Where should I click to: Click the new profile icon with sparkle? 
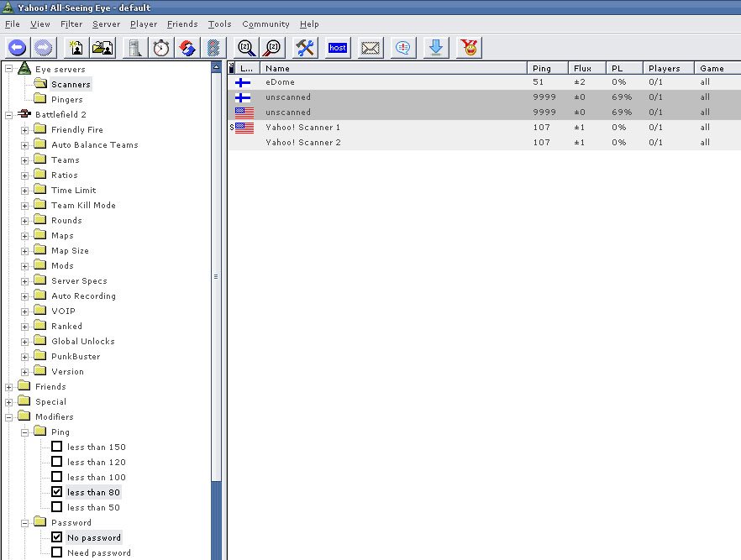76,48
